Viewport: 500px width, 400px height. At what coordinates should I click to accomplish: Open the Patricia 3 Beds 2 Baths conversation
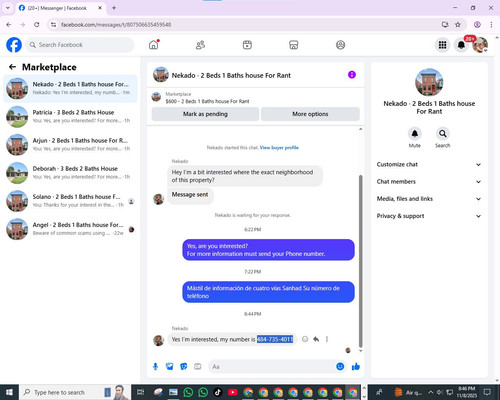[70, 116]
